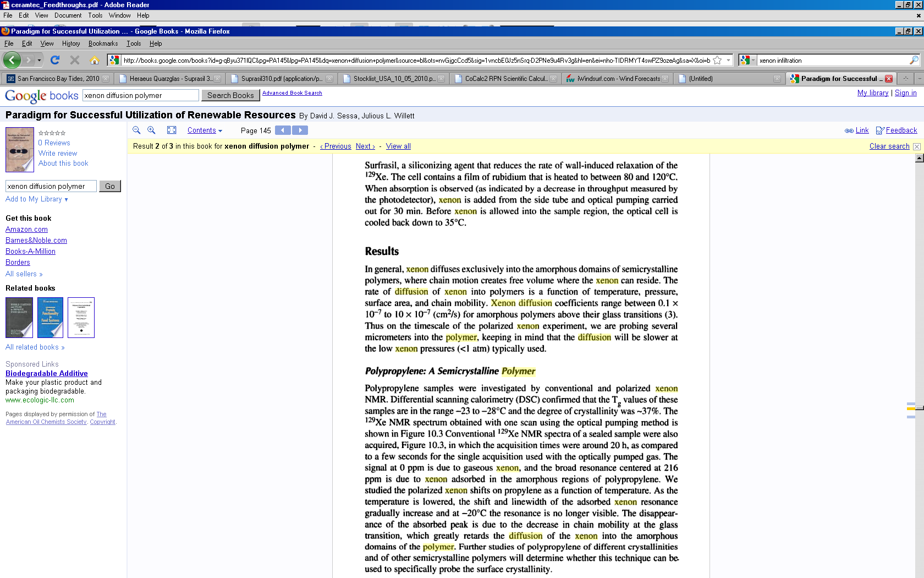Open the search engine selector dropdown
Viewport: 924px width, 578px height.
click(748, 60)
